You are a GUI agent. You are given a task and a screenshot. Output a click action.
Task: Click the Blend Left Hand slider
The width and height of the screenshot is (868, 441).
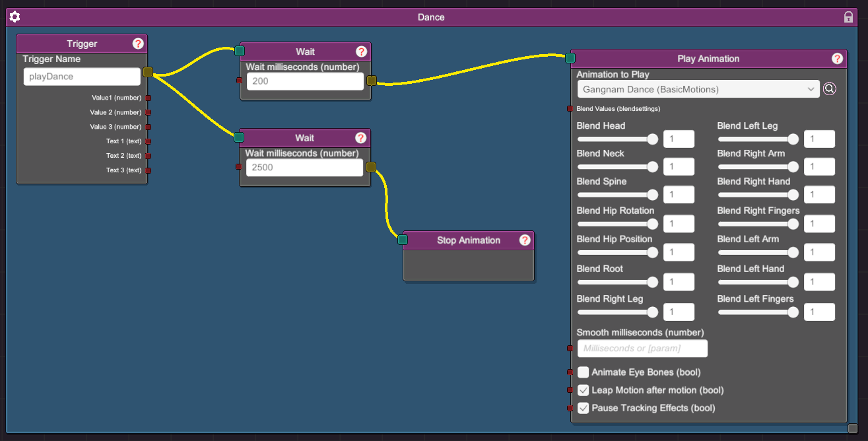pyautogui.click(x=758, y=282)
